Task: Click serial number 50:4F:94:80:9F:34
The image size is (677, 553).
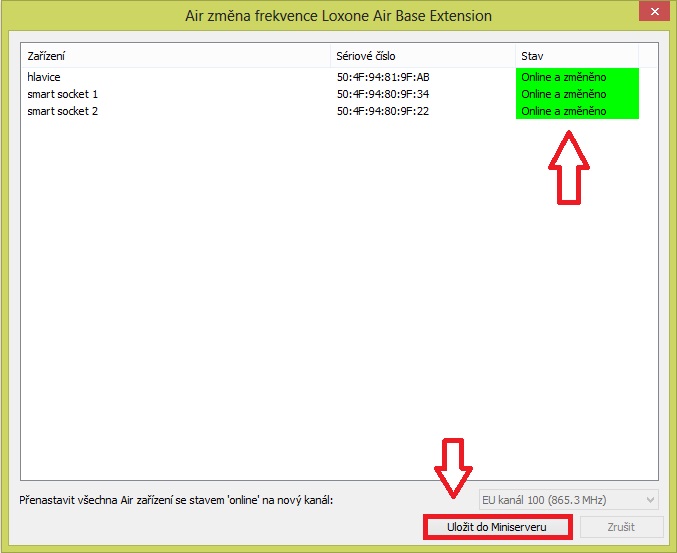Action: point(383,94)
